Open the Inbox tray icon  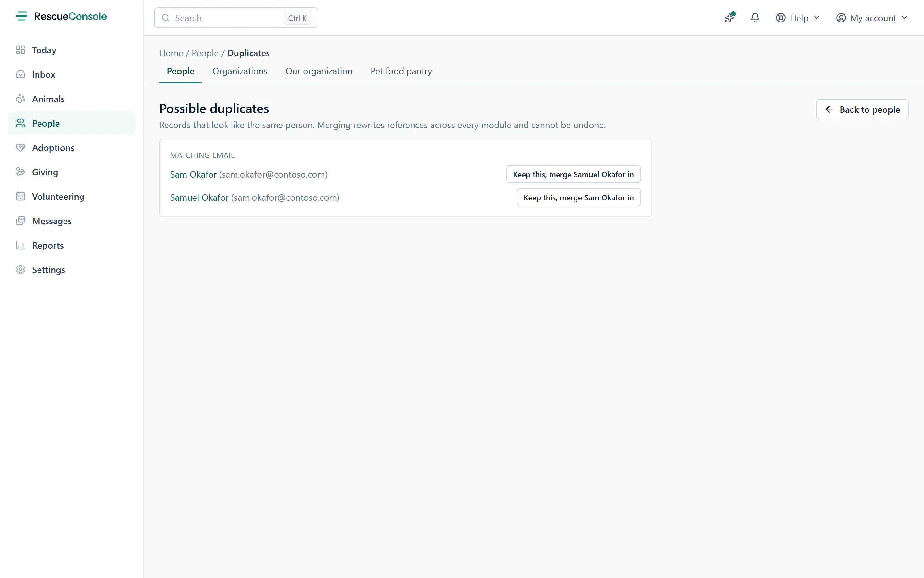click(21, 74)
